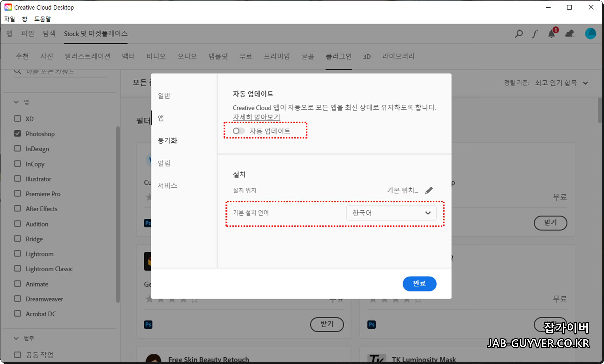This screenshot has width=604, height=364.
Task: Open the 자세히 알아보기 link
Action: click(x=256, y=117)
